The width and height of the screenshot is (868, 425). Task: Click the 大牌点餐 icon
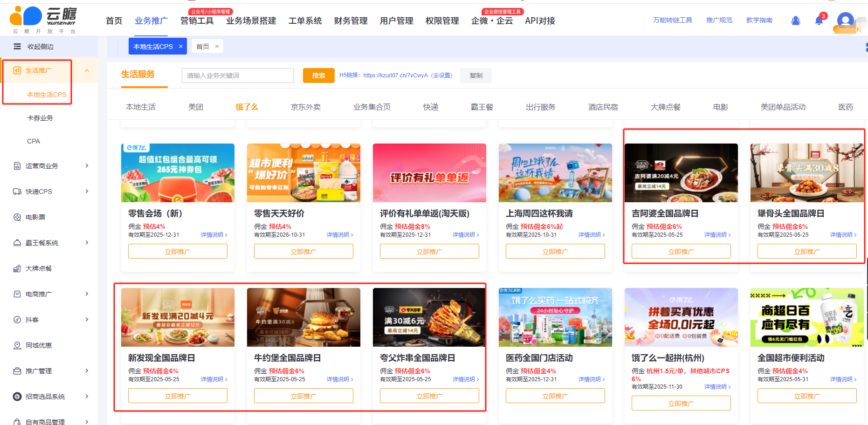click(17, 268)
